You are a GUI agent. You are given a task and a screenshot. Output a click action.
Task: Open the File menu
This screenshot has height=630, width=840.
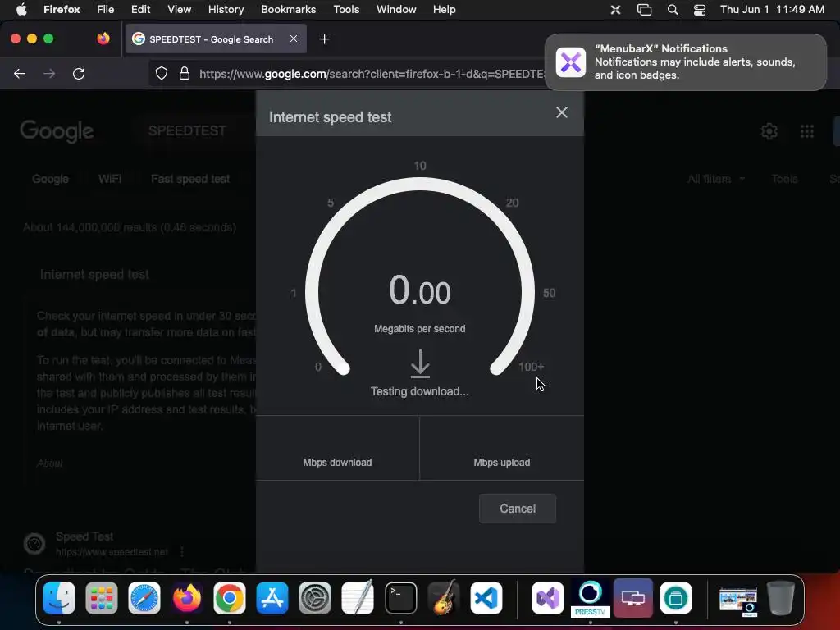[105, 9]
